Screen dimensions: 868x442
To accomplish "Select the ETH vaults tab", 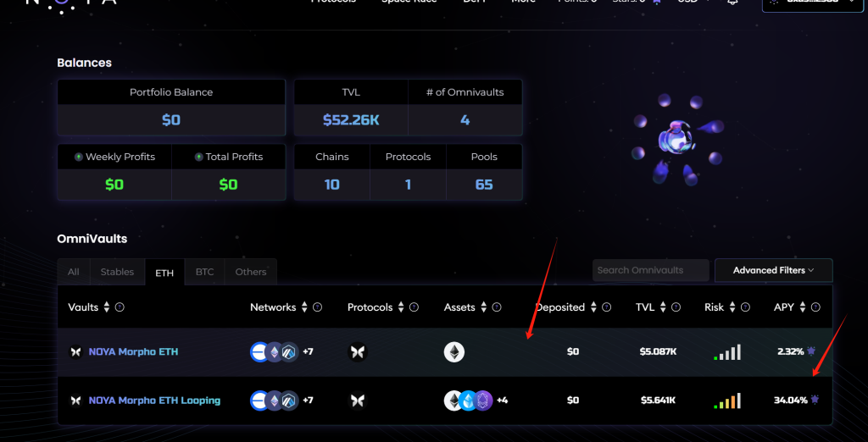I will click(164, 272).
